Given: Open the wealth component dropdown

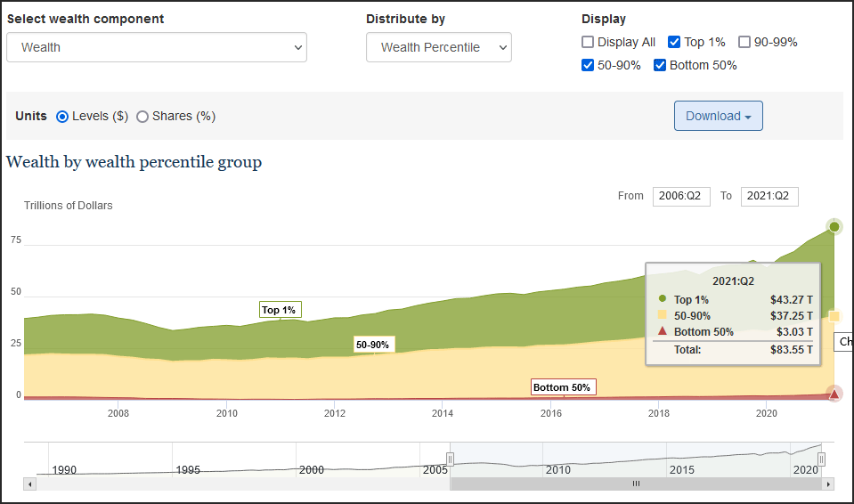Looking at the screenshot, I should (x=157, y=47).
